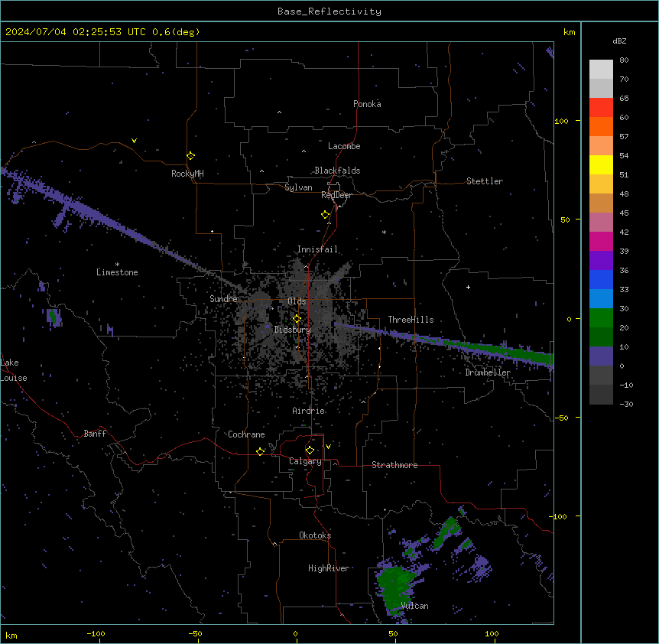Select the asterisk marker above the Limestone label
Screen dimensions: 659x644
(x=117, y=265)
